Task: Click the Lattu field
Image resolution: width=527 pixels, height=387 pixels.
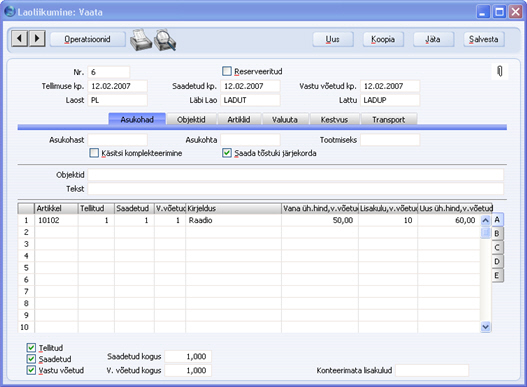Action: coord(390,100)
